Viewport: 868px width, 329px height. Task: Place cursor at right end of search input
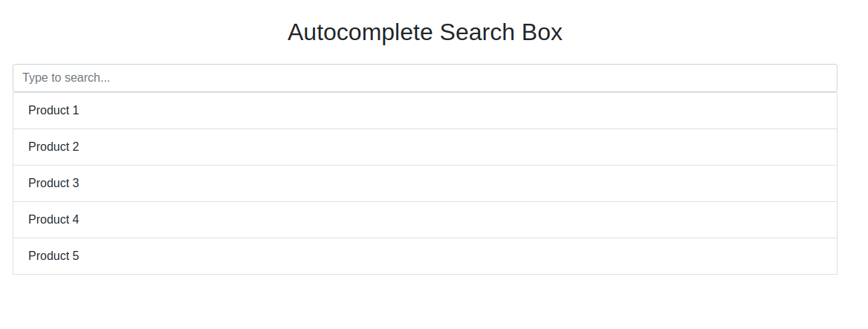[825, 78]
